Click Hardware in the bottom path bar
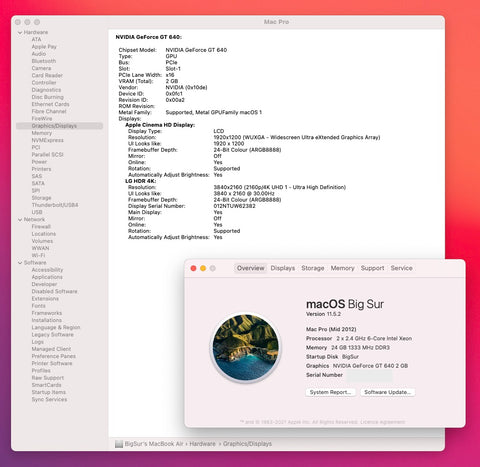The width and height of the screenshot is (480, 467). tap(202, 444)
